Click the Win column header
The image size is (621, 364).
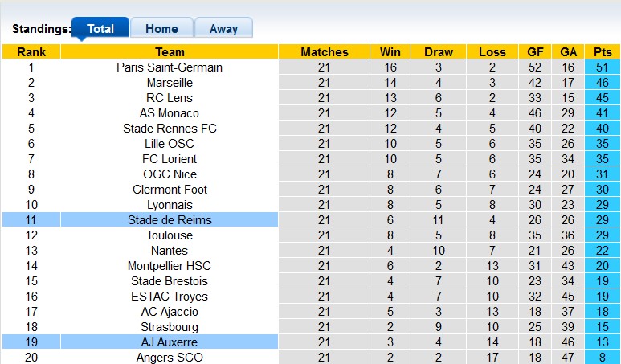(x=391, y=52)
